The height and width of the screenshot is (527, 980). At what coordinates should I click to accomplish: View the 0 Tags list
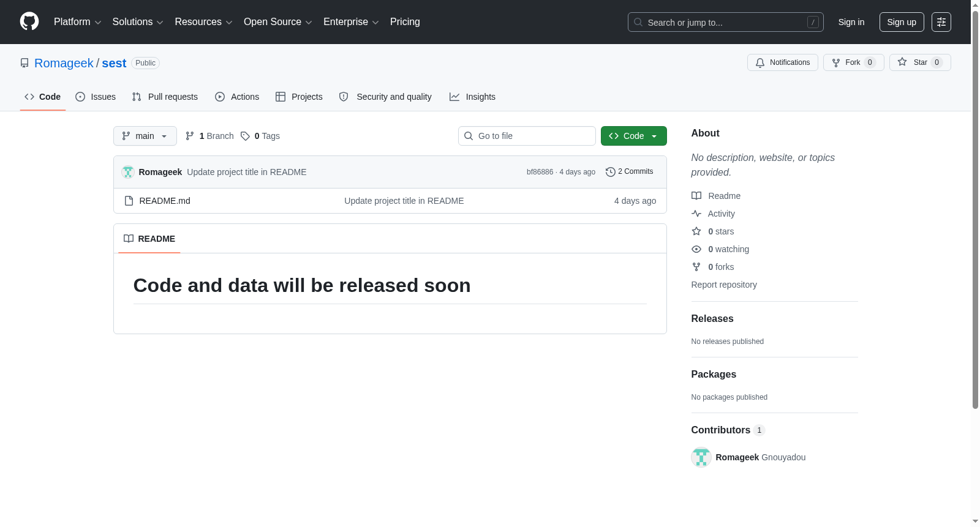[x=260, y=136]
